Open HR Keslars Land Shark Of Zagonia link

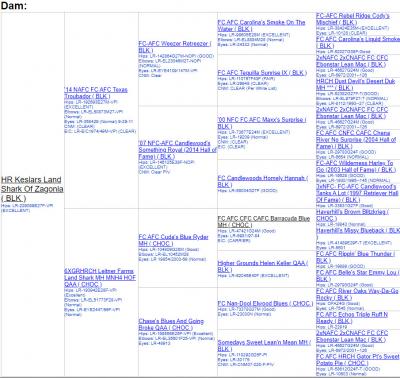(32, 189)
